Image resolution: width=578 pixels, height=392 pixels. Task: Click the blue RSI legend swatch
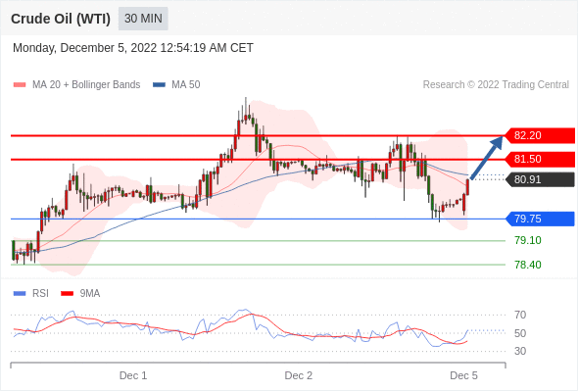(x=20, y=294)
